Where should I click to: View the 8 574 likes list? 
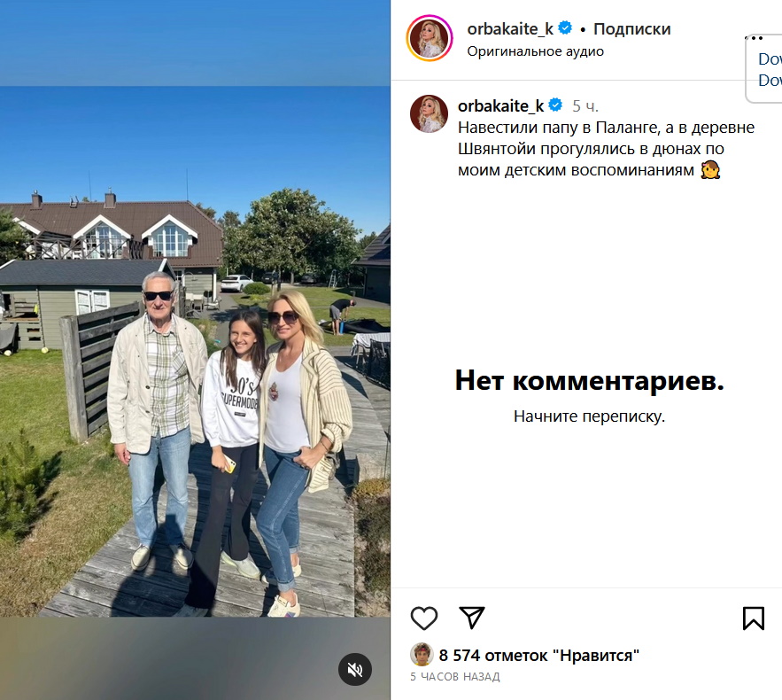pos(539,655)
